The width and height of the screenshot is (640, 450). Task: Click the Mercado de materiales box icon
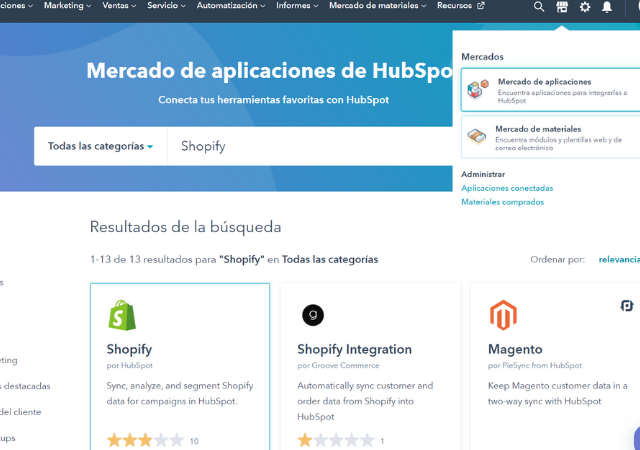[477, 136]
